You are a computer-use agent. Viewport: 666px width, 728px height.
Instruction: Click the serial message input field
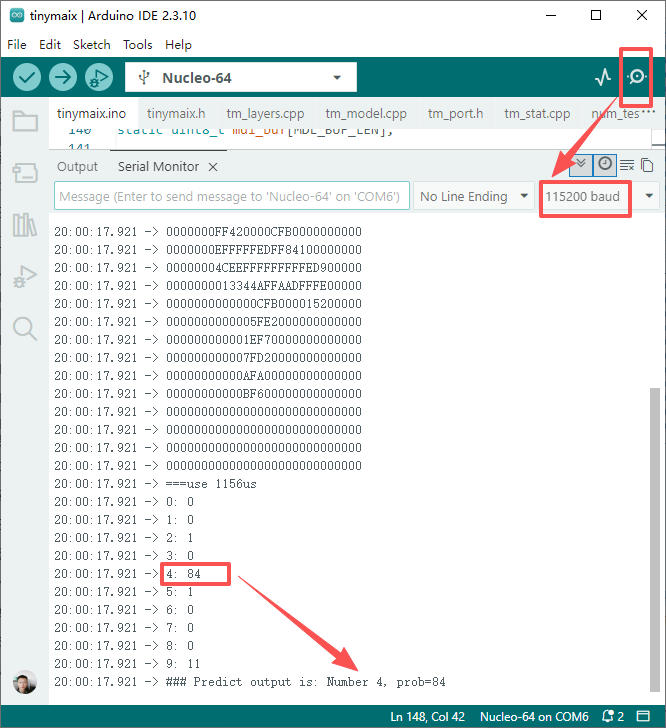click(232, 196)
